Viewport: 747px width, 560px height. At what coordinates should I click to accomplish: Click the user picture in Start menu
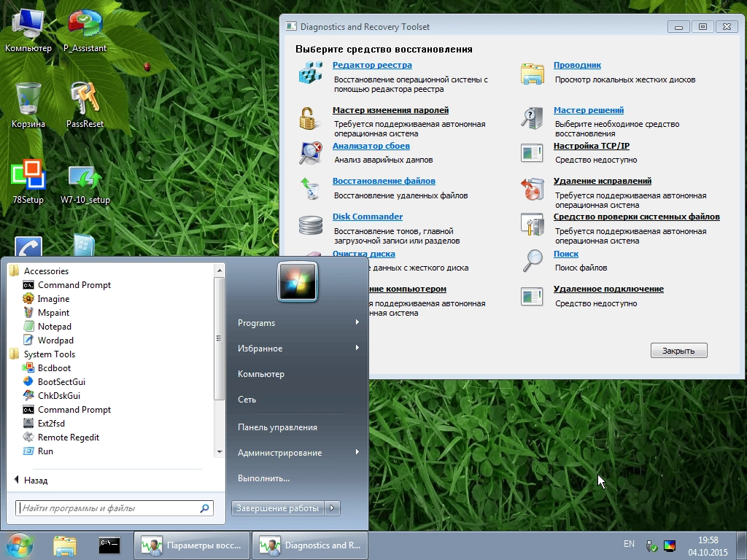coord(298,281)
